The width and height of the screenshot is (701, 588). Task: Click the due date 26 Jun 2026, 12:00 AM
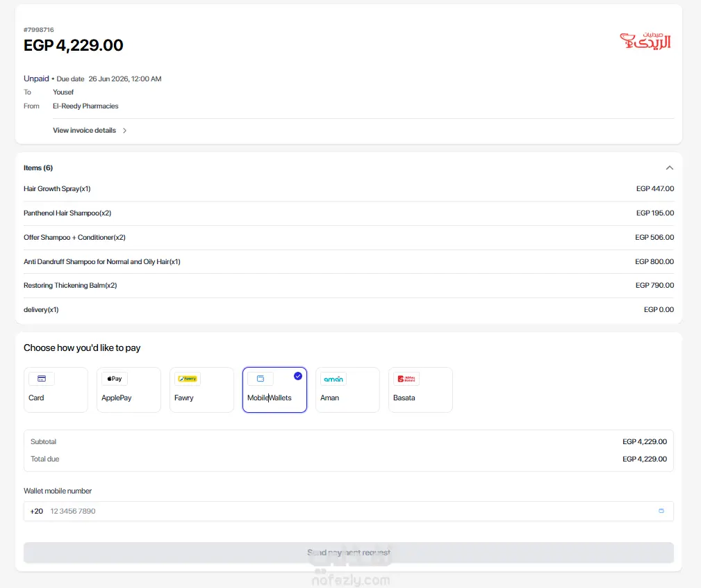pos(125,79)
